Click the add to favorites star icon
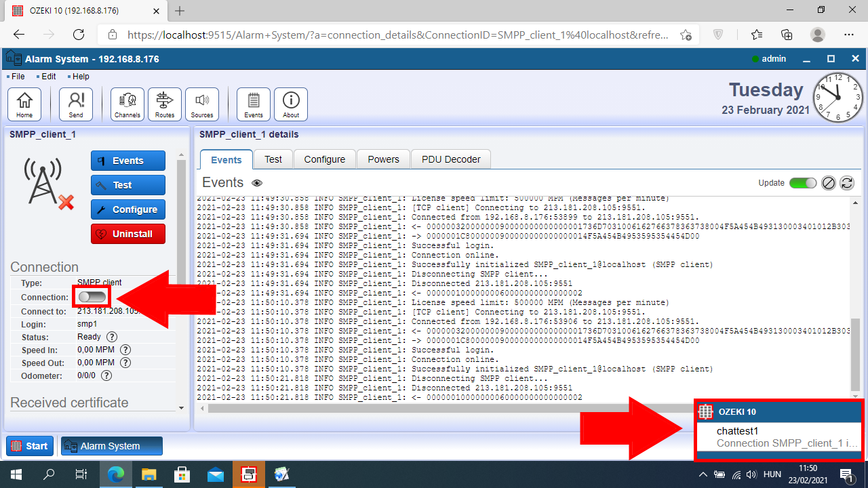Image resolution: width=868 pixels, height=488 pixels. [x=686, y=35]
